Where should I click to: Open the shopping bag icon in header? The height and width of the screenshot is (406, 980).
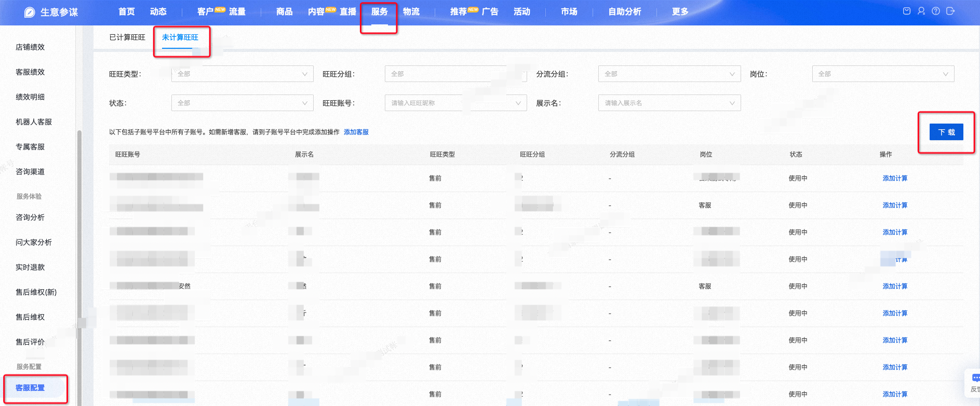[907, 11]
